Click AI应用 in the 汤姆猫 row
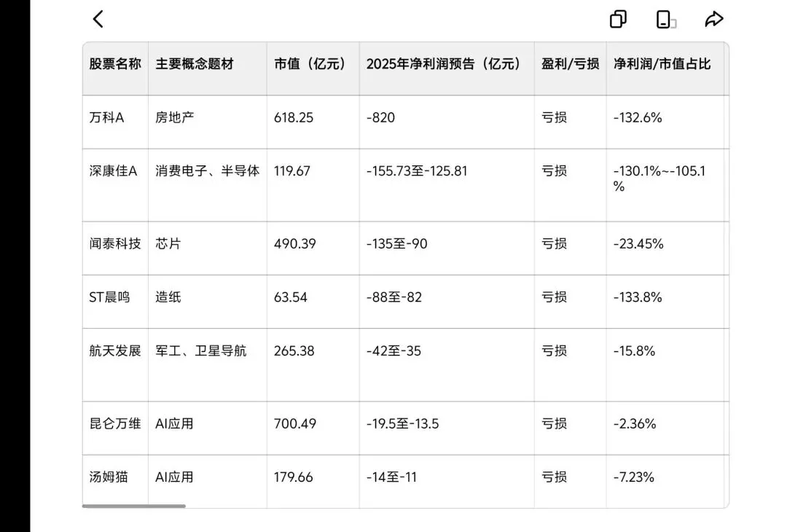The height and width of the screenshot is (532, 787). click(175, 477)
